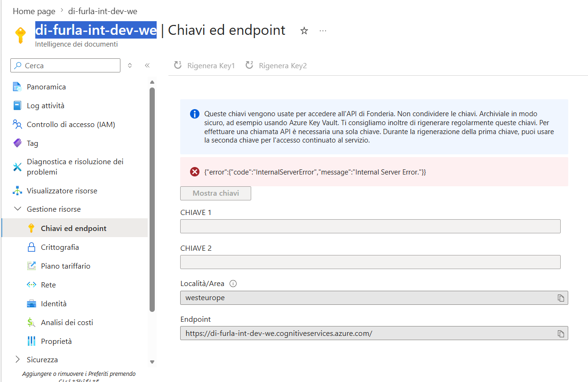Image resolution: width=588 pixels, height=382 pixels.
Task: Collapse the Gestione risorse section
Action: coord(18,209)
